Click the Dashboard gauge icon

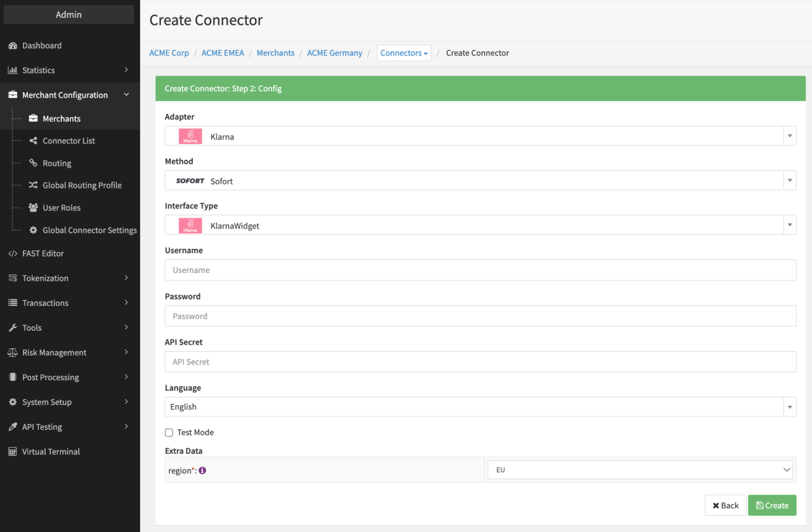(x=13, y=46)
